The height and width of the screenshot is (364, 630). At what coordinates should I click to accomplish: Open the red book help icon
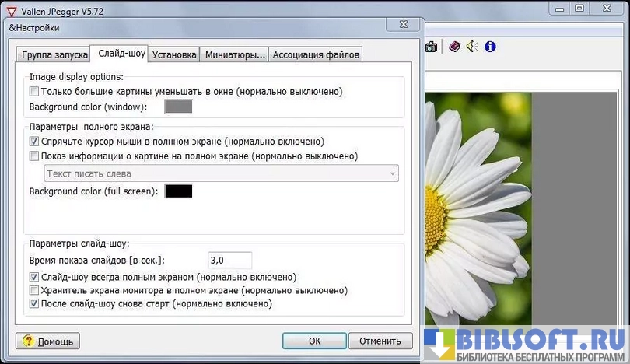click(x=453, y=47)
